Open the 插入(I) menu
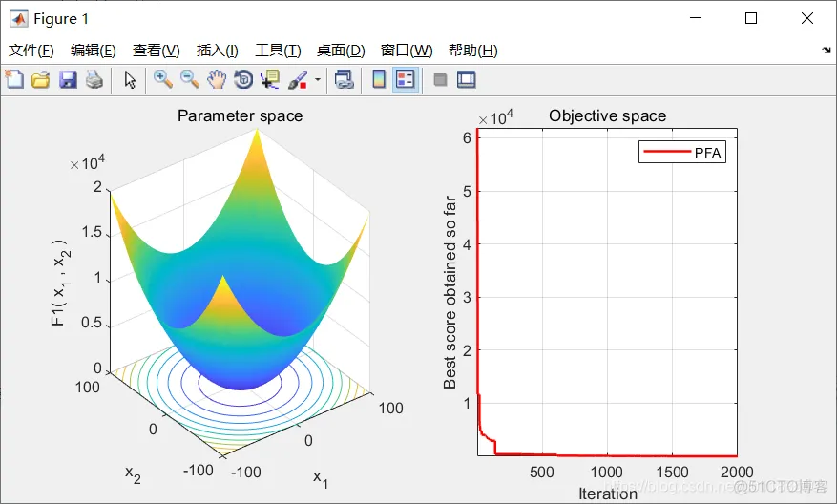Image resolution: width=837 pixels, height=504 pixels. 217,51
